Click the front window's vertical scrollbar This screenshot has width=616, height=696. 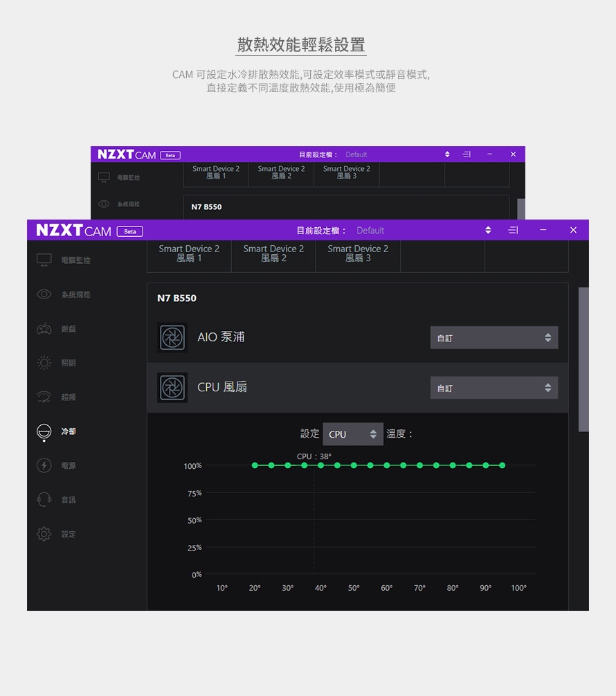(x=583, y=359)
